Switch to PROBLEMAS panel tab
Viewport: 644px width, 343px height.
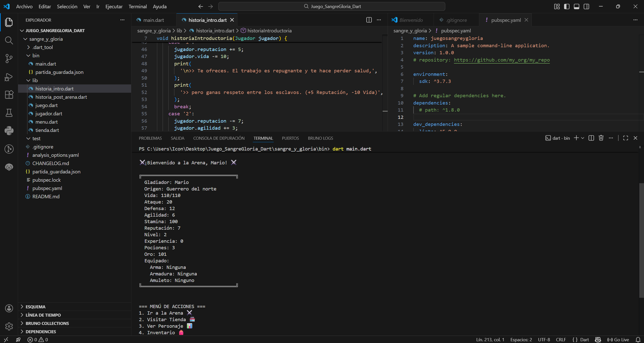[x=150, y=138]
